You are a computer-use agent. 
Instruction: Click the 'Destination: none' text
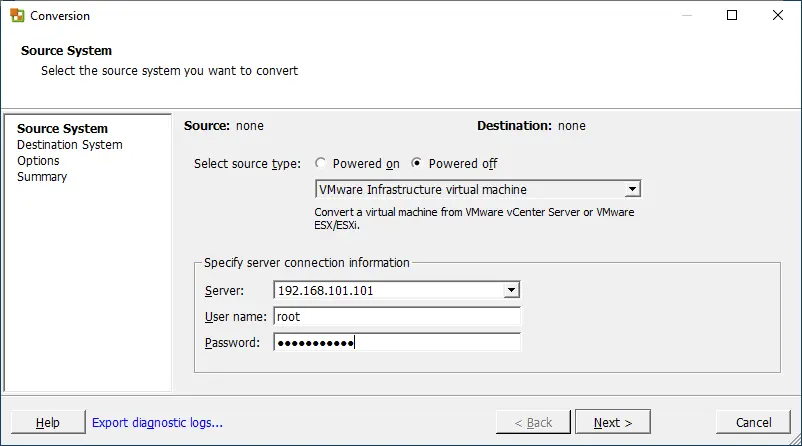pos(531,126)
